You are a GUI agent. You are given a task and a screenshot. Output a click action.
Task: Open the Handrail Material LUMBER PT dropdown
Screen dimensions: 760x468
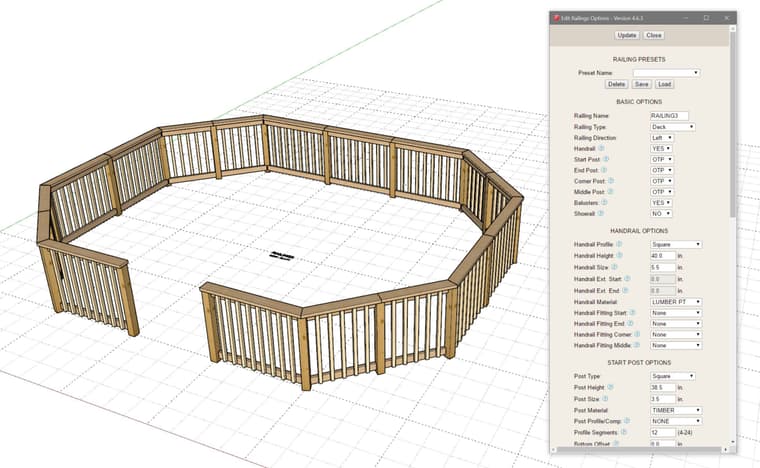[x=676, y=302]
